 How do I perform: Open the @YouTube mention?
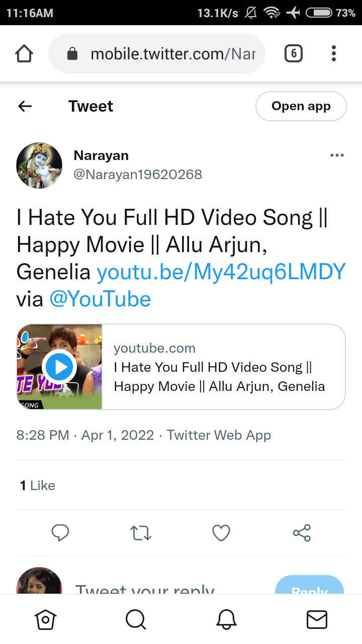pos(100,299)
